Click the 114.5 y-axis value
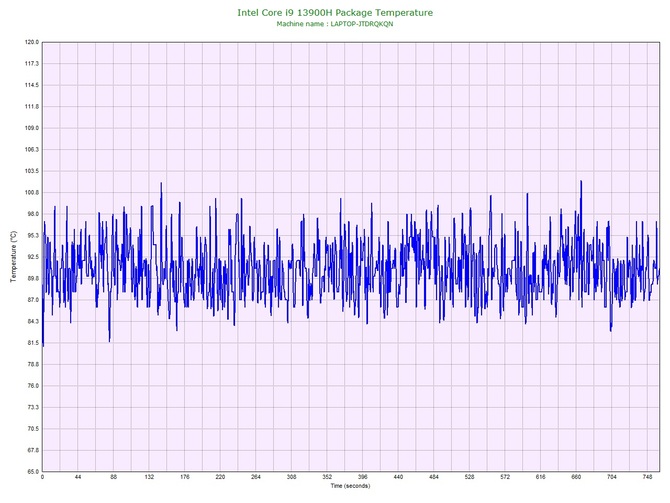The height and width of the screenshot is (503, 670). click(32, 85)
